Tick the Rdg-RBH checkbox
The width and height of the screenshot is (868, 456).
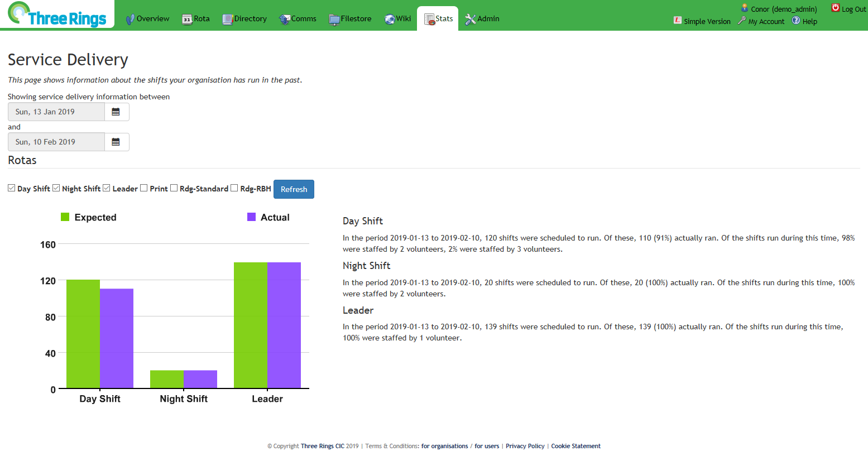point(234,188)
